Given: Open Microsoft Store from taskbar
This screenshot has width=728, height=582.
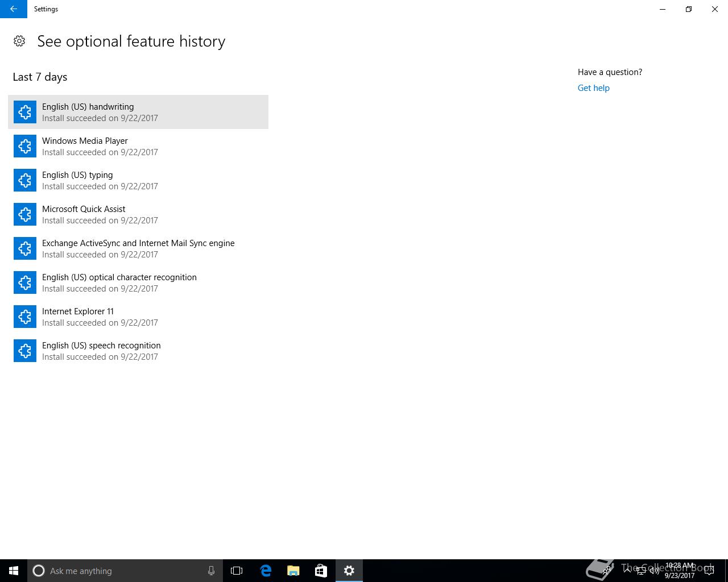Looking at the screenshot, I should click(x=321, y=571).
